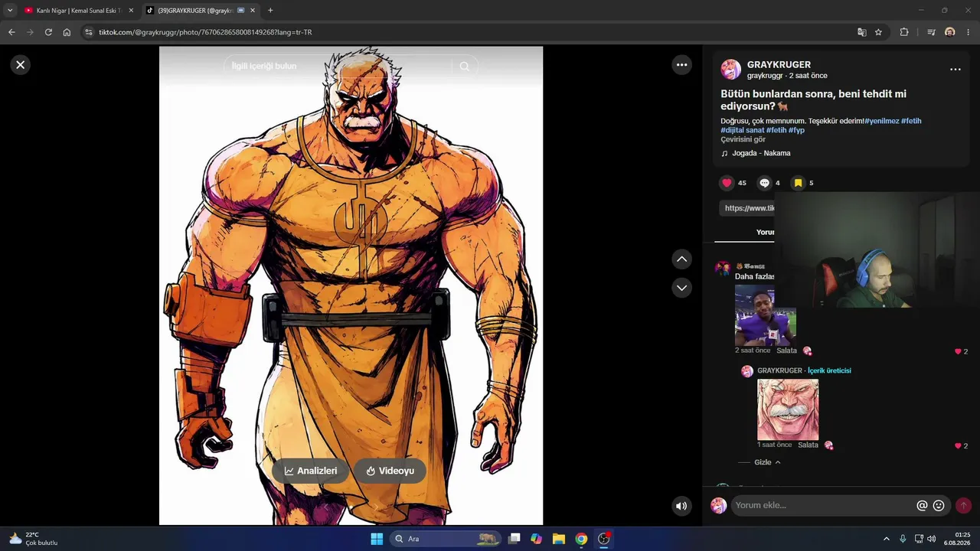Go back with browser back arrow
Image resolution: width=980 pixels, height=551 pixels.
[11, 32]
